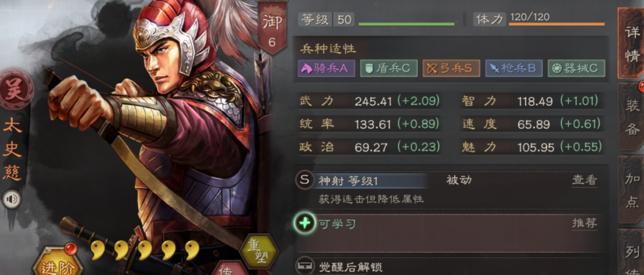Select the S-rank 神射 skill badge
The width and height of the screenshot is (644, 275).
(x=305, y=180)
